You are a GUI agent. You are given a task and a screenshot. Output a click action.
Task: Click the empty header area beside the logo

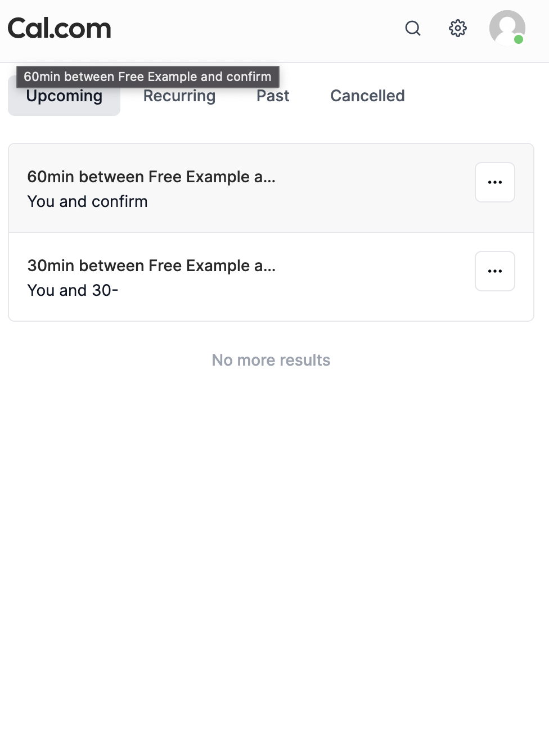click(x=253, y=29)
